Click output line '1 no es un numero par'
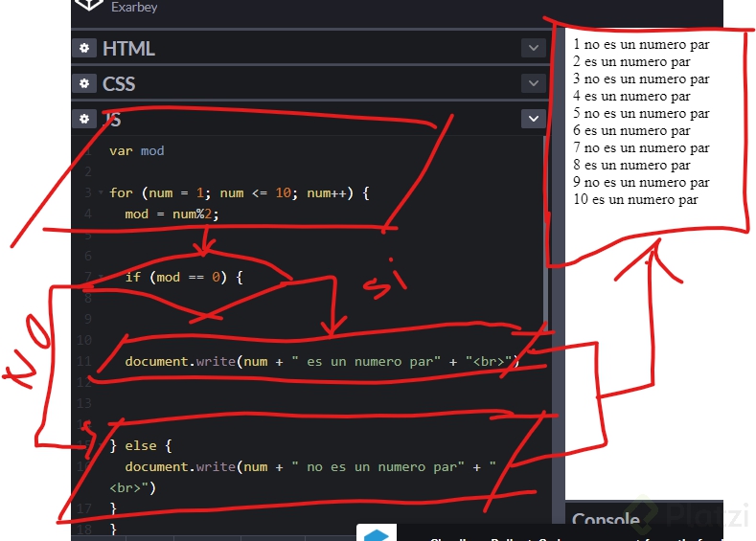Image resolution: width=756 pixels, height=541 pixels. (x=641, y=44)
